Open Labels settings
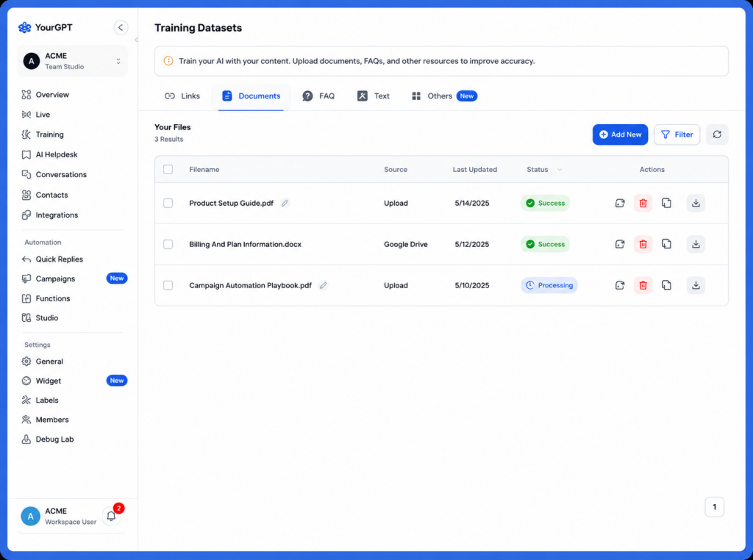Viewport: 753px width, 560px height. pyautogui.click(x=40, y=401)
